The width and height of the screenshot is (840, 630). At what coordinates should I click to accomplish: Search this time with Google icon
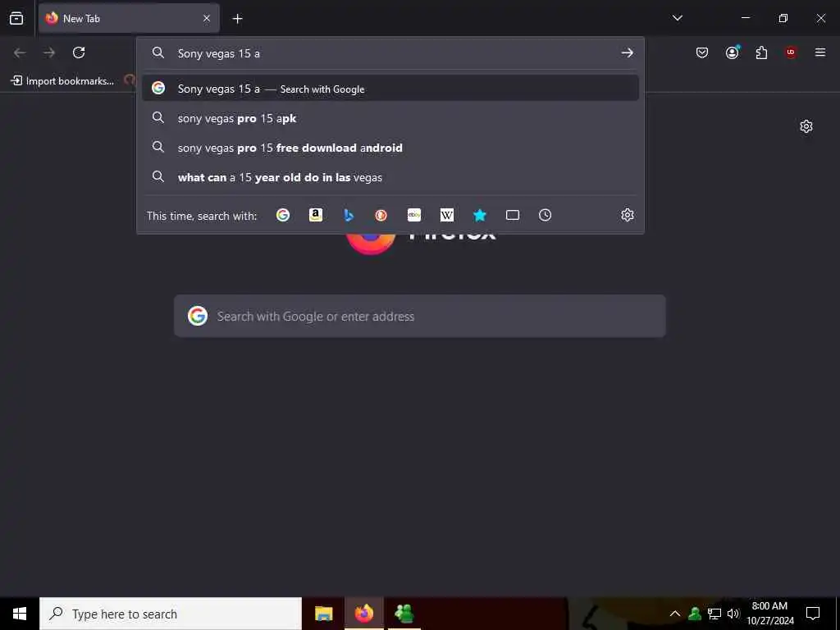pos(283,216)
